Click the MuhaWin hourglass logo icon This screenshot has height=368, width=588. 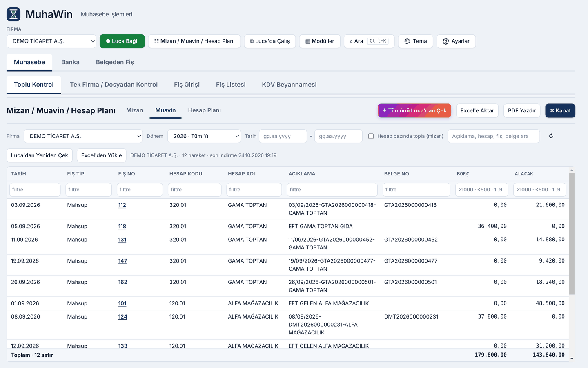(x=13, y=14)
